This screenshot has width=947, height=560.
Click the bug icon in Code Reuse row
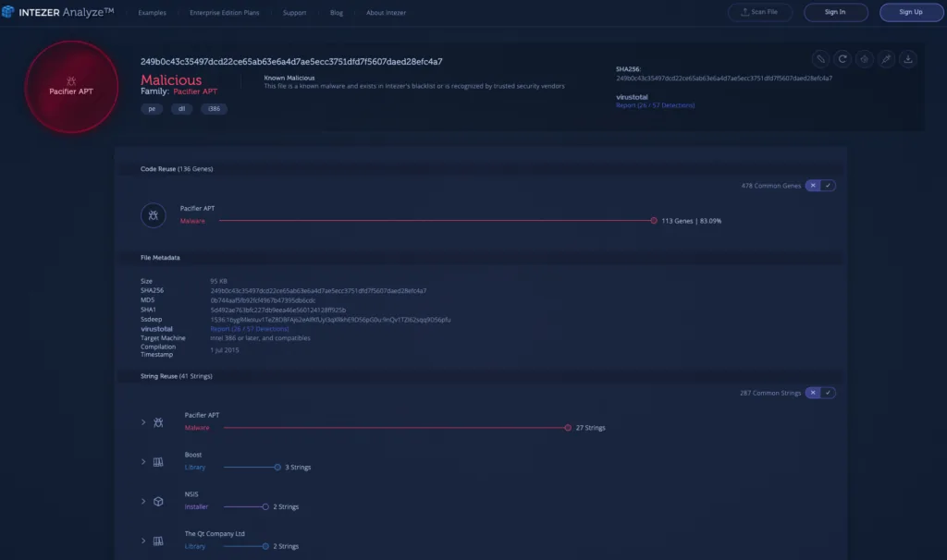154,215
